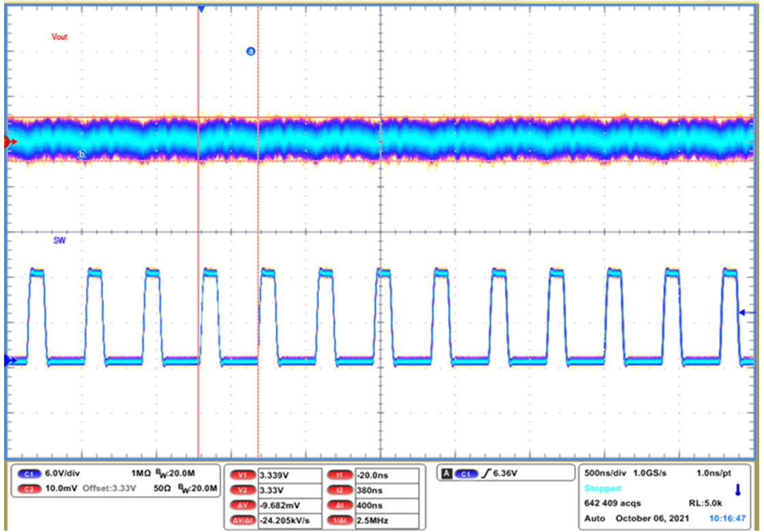Select the rising-edge trigger slope icon
This screenshot has width=764, height=532.
point(486,473)
